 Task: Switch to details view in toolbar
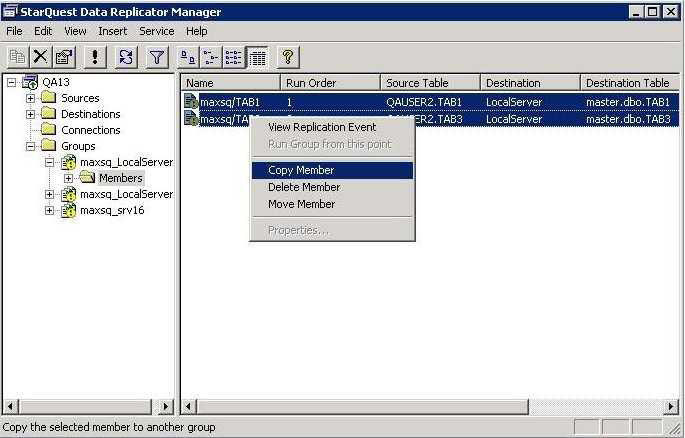click(257, 58)
